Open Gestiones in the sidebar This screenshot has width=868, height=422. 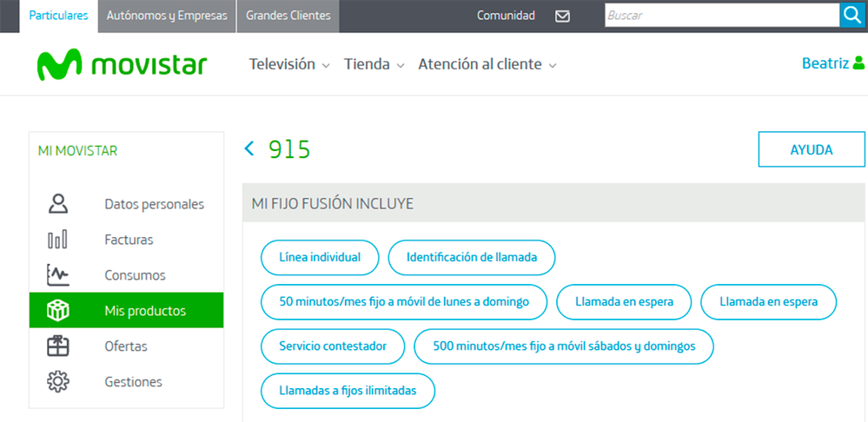click(134, 382)
